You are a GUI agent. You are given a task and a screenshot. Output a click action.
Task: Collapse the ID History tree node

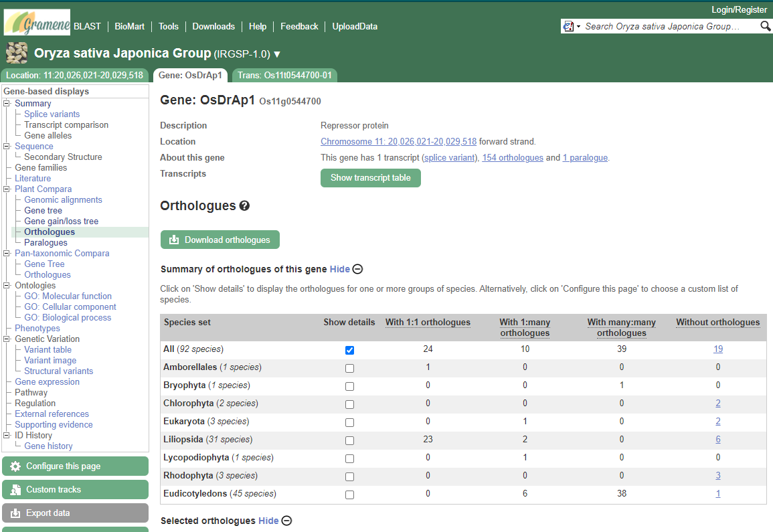[x=7, y=436]
